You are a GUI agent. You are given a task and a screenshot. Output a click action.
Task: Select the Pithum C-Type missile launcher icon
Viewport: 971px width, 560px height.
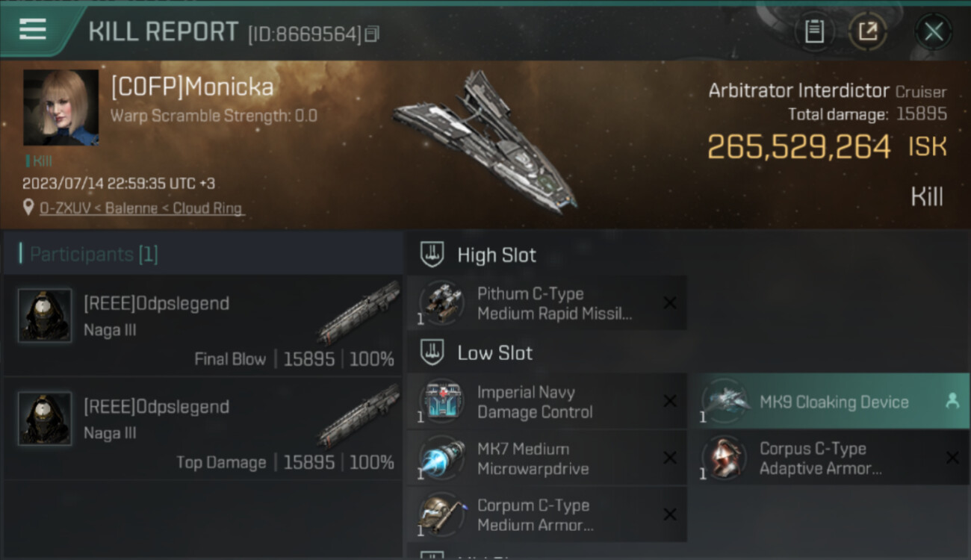(x=441, y=303)
